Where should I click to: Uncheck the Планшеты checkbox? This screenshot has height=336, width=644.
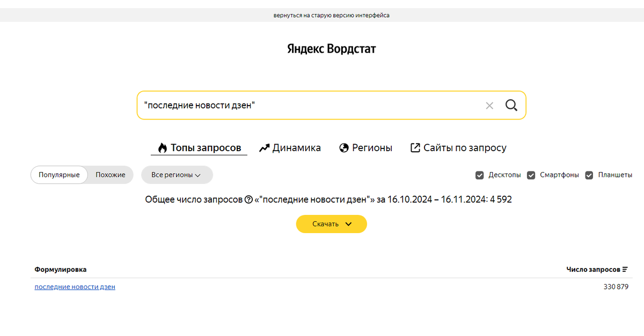point(589,175)
